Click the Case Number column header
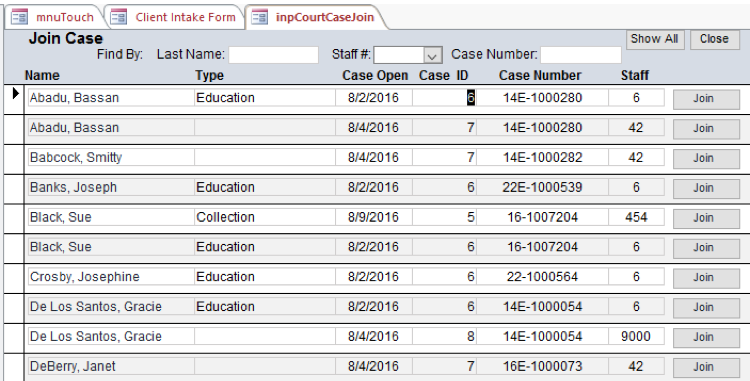The height and width of the screenshot is (381, 750). [x=540, y=76]
